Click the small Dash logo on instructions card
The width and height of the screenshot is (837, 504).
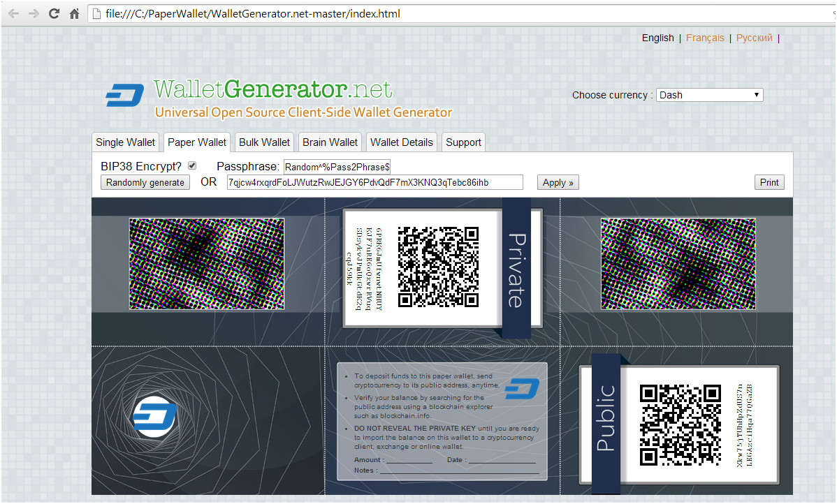pyautogui.click(x=522, y=389)
